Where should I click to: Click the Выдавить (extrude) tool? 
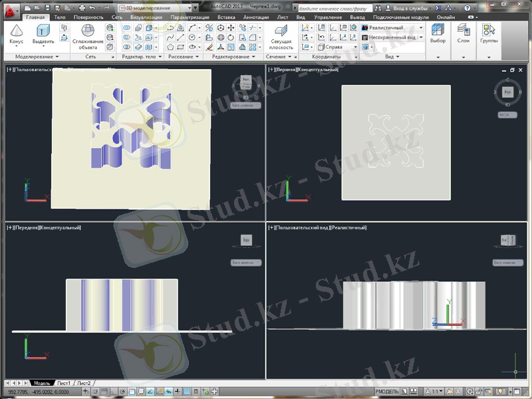[43, 33]
